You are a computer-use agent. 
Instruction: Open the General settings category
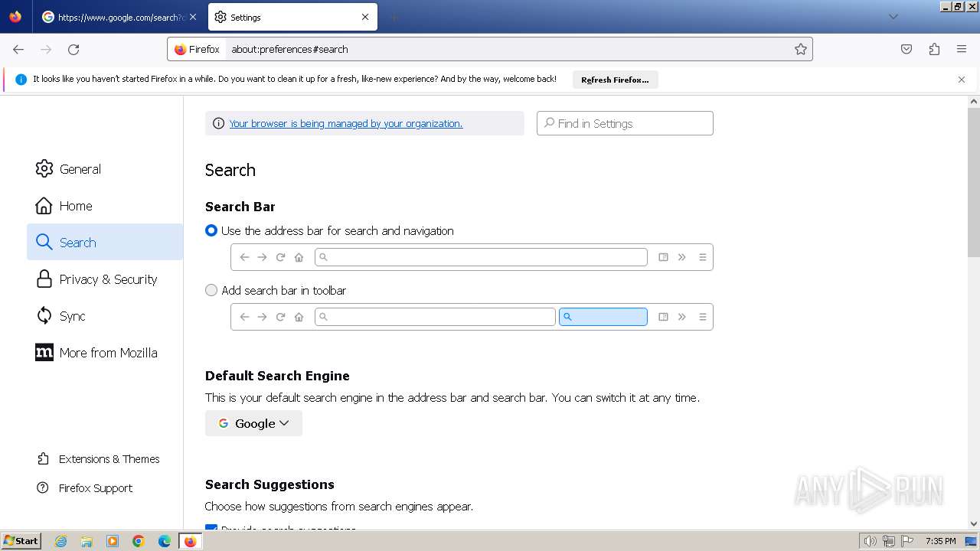(105, 169)
